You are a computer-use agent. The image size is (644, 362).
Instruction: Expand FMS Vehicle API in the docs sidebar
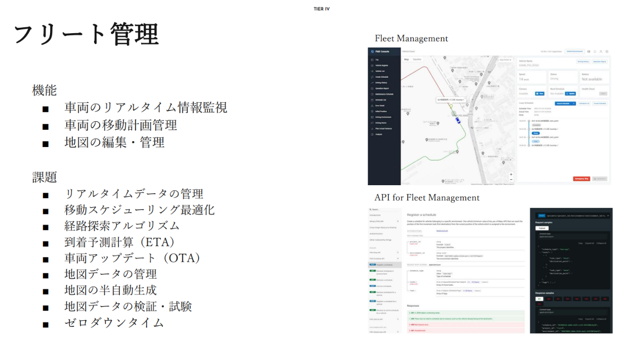[x=383, y=319]
